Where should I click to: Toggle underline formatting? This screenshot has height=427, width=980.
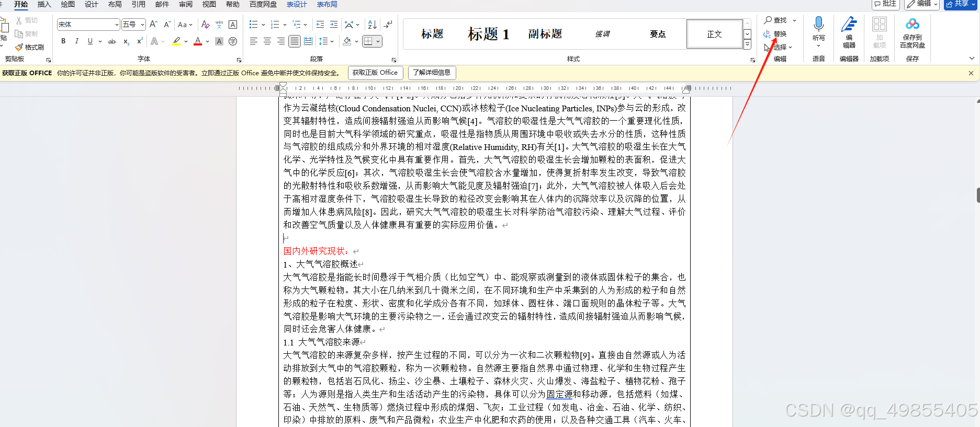[90, 41]
